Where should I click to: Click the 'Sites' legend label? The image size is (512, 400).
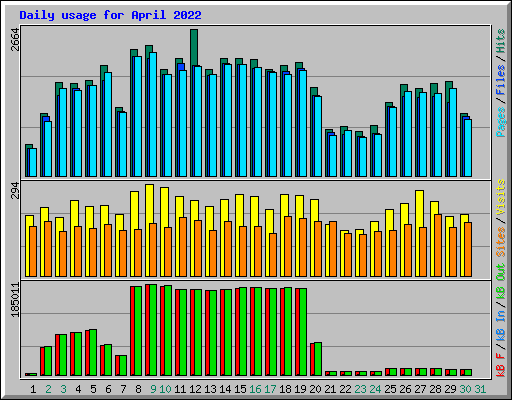(x=500, y=242)
